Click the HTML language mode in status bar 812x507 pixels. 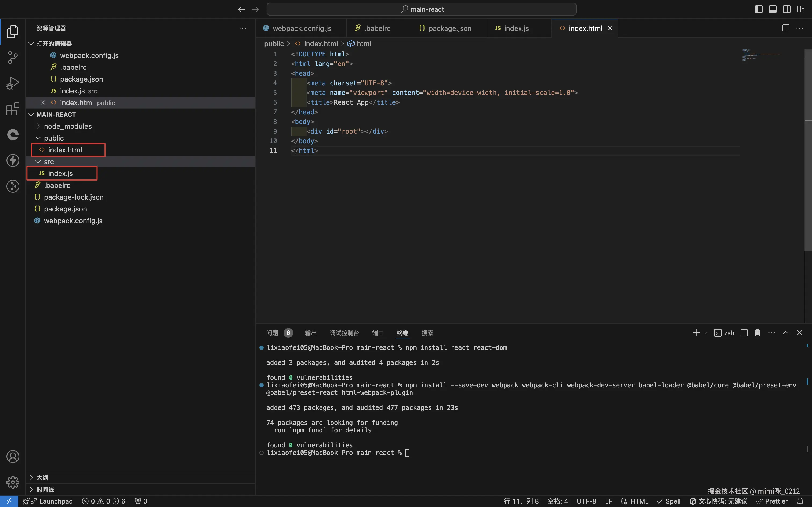(x=639, y=501)
